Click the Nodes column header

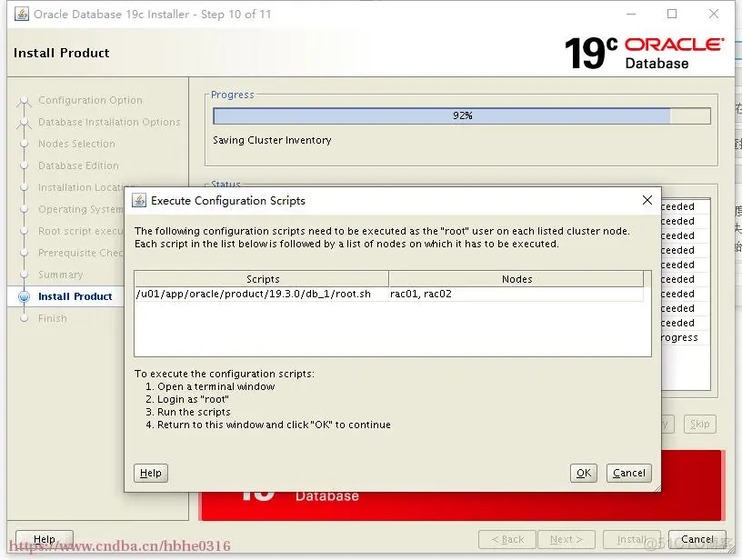pos(516,279)
